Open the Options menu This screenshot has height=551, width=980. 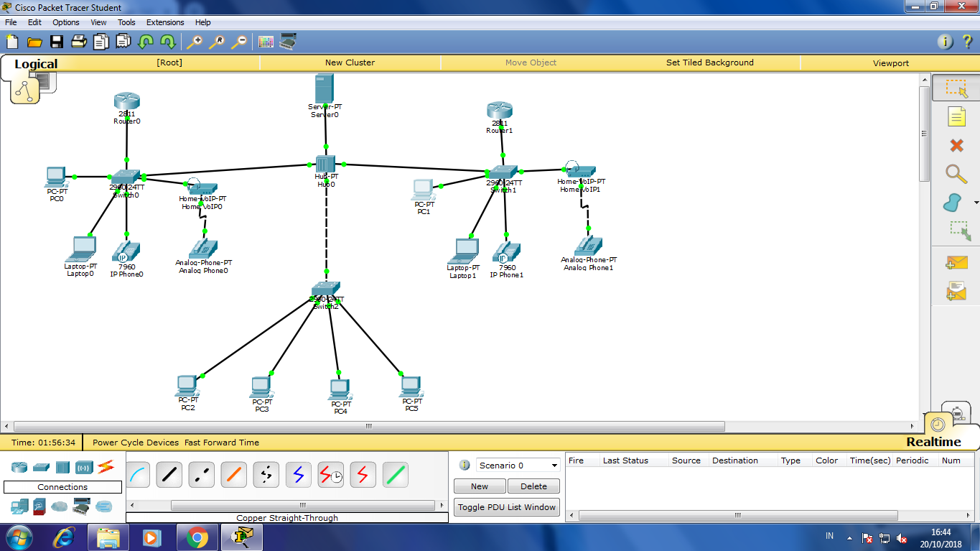[66, 22]
